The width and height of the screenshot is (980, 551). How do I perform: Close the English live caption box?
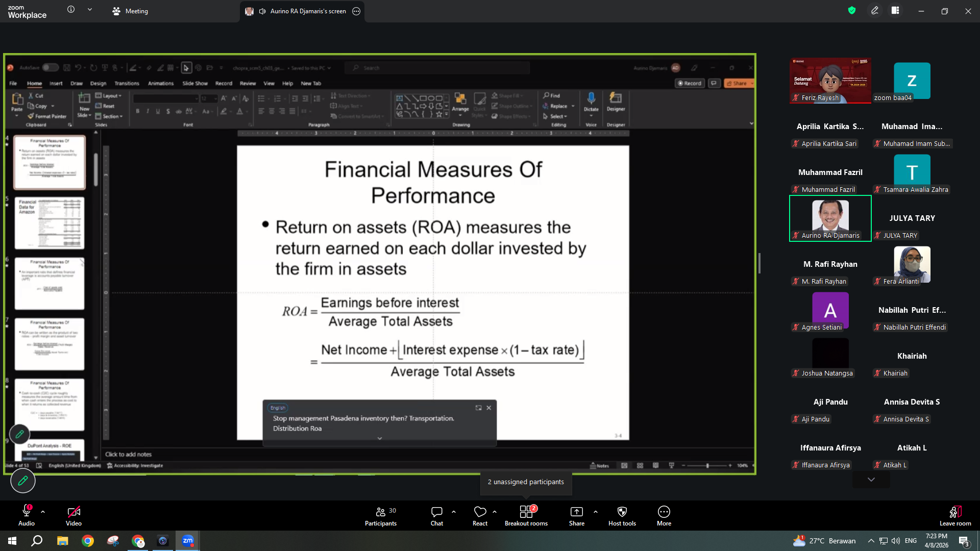pyautogui.click(x=489, y=408)
